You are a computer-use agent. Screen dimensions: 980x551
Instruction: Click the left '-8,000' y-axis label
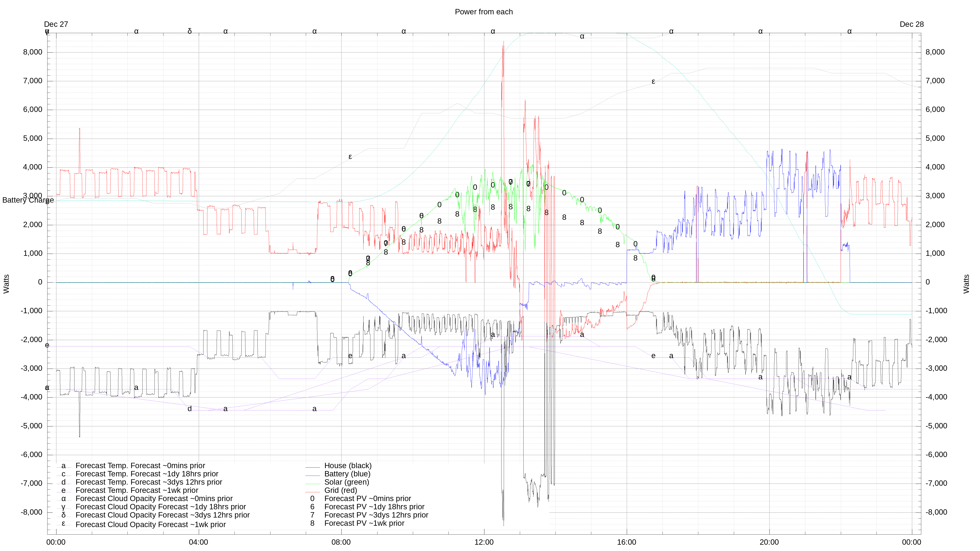(32, 512)
